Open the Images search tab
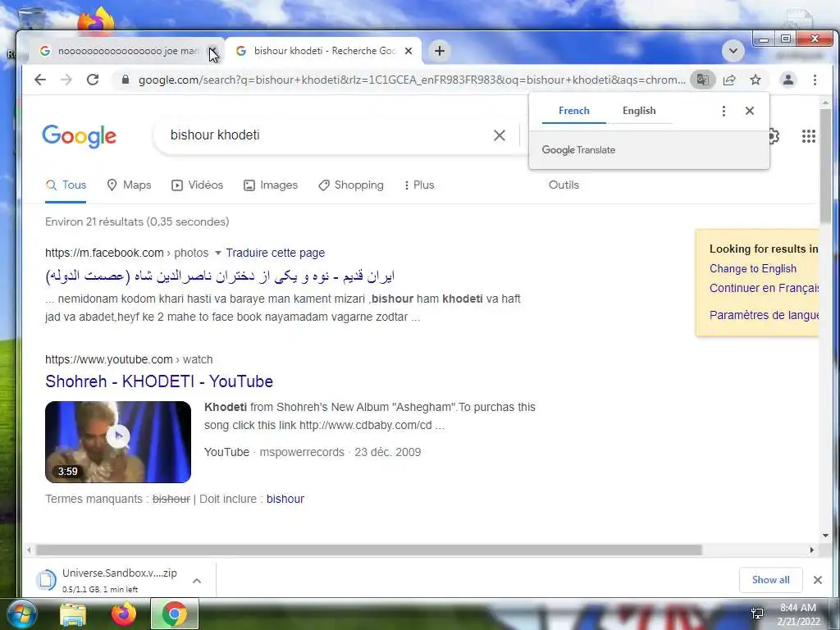Viewport: 840px width, 630px height. [x=271, y=185]
